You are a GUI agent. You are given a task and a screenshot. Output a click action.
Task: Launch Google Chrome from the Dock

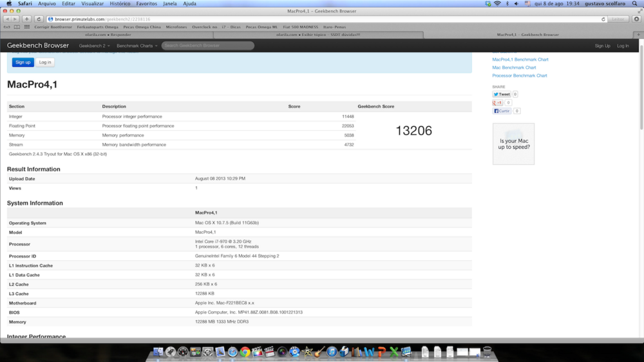click(x=245, y=352)
